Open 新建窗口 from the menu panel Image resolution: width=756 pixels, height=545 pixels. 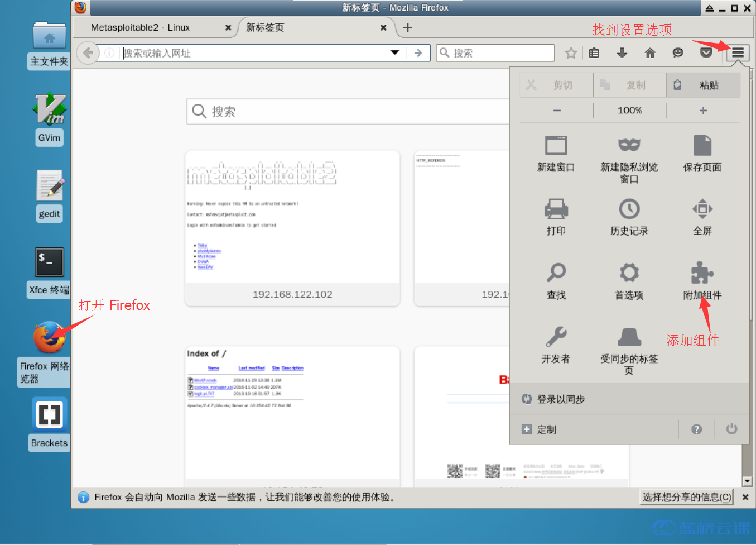click(556, 154)
